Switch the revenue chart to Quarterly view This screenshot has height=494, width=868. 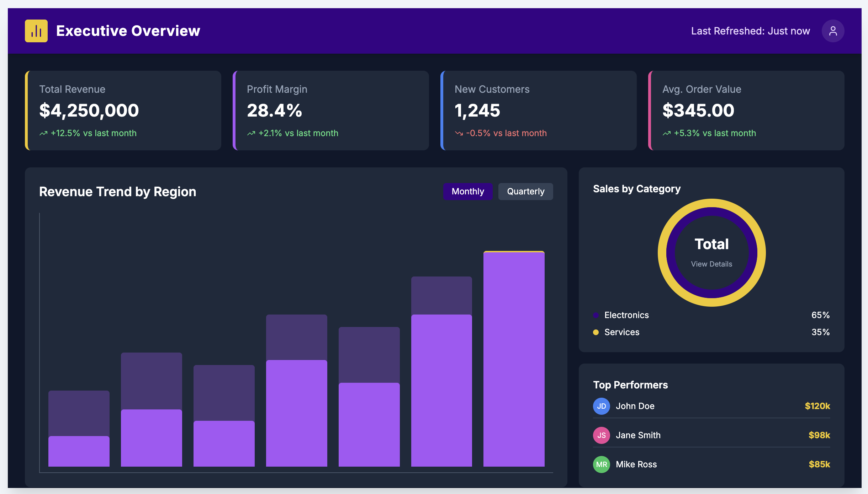(526, 191)
